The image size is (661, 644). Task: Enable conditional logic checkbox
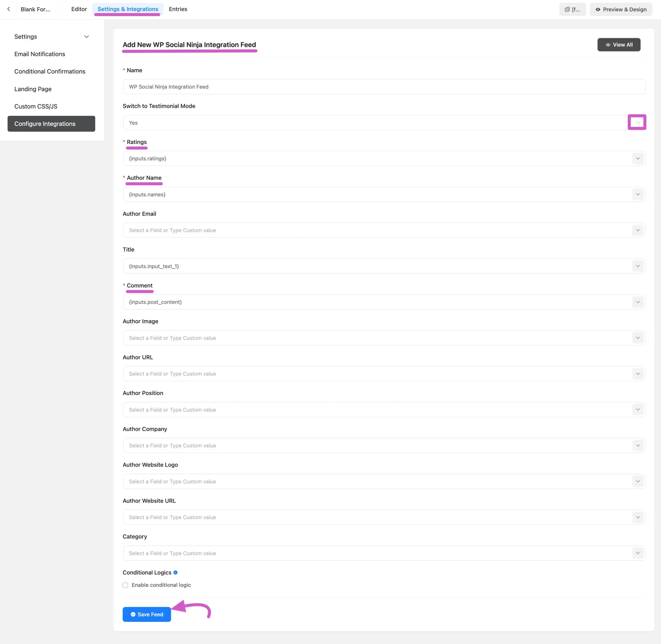click(125, 585)
